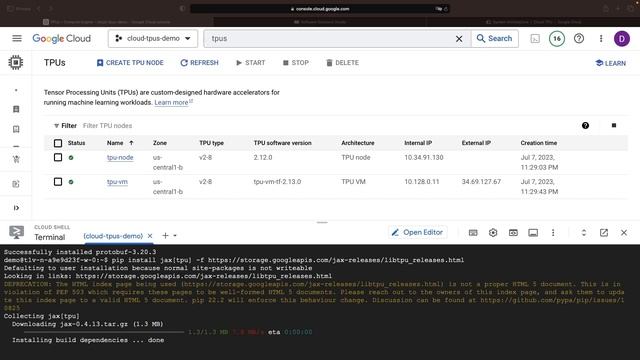This screenshot has height=360, width=640.
Task: Click the Cloud Shell session monitor icon
Action: point(533,233)
